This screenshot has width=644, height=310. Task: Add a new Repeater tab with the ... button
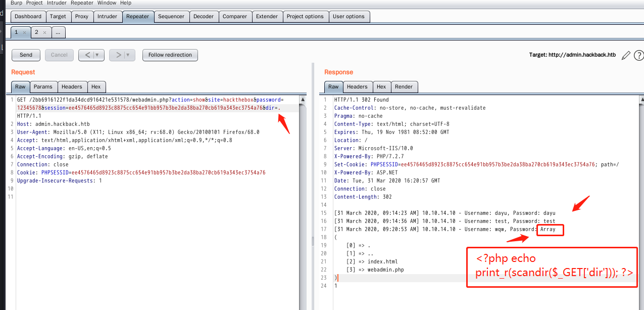click(x=58, y=32)
